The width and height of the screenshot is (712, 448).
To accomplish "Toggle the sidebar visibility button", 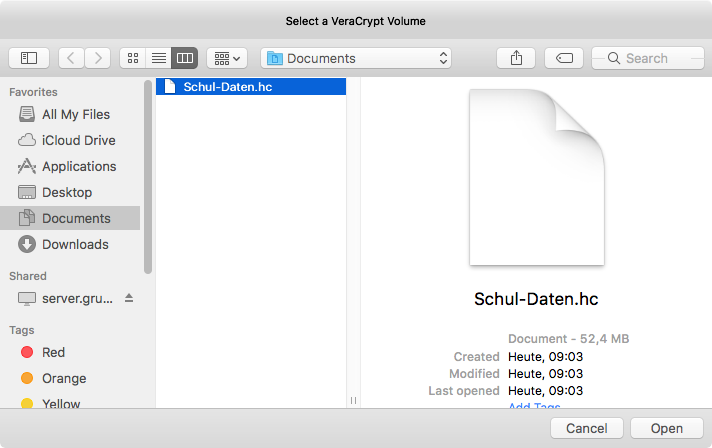I will [29, 58].
